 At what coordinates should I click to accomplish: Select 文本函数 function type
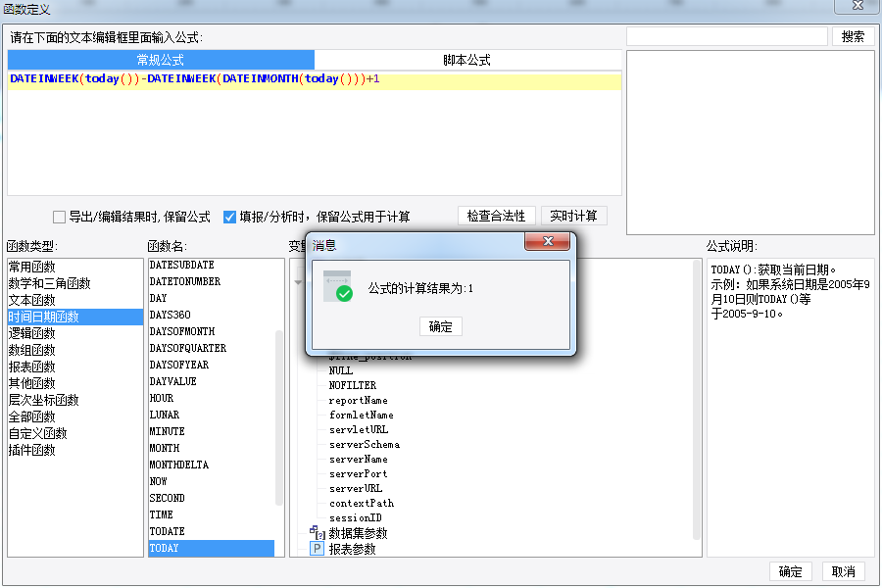75,300
